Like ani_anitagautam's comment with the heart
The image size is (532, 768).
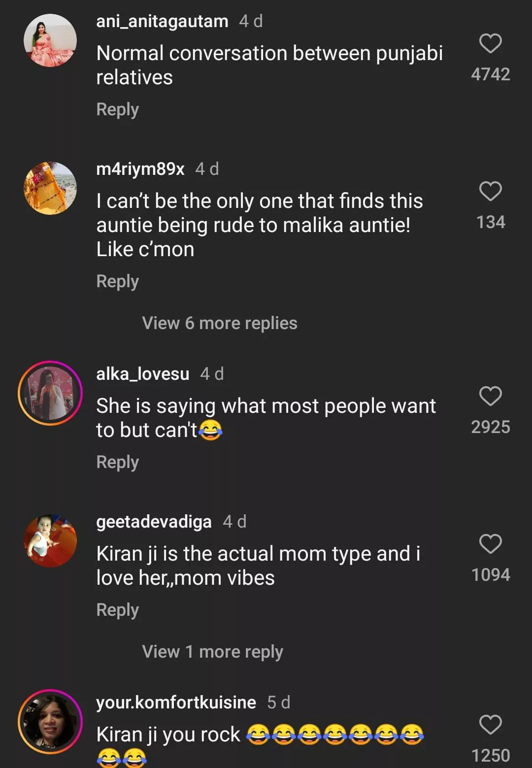pyautogui.click(x=490, y=43)
